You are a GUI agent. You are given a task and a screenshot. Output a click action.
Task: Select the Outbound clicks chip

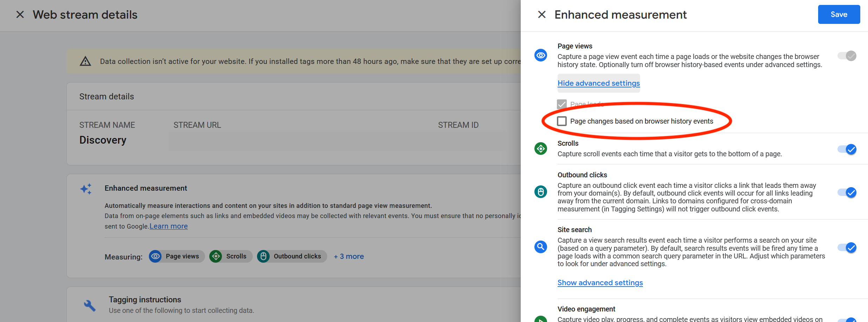point(291,256)
